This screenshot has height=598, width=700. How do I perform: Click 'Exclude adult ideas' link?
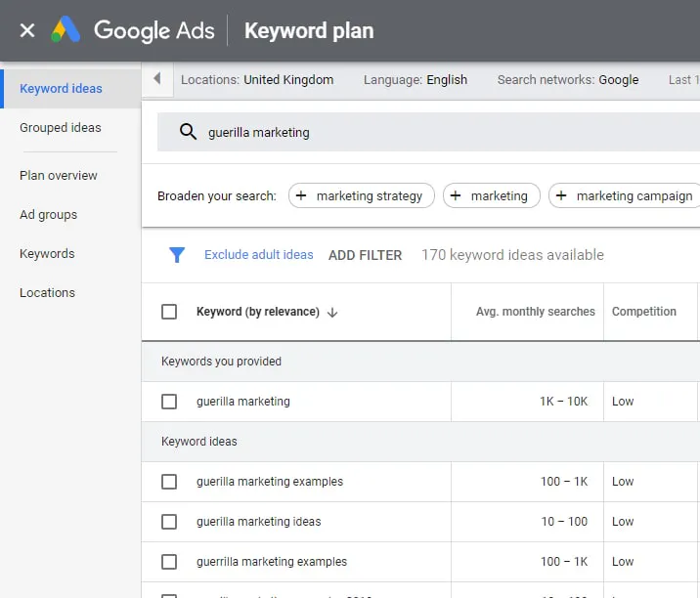259,255
